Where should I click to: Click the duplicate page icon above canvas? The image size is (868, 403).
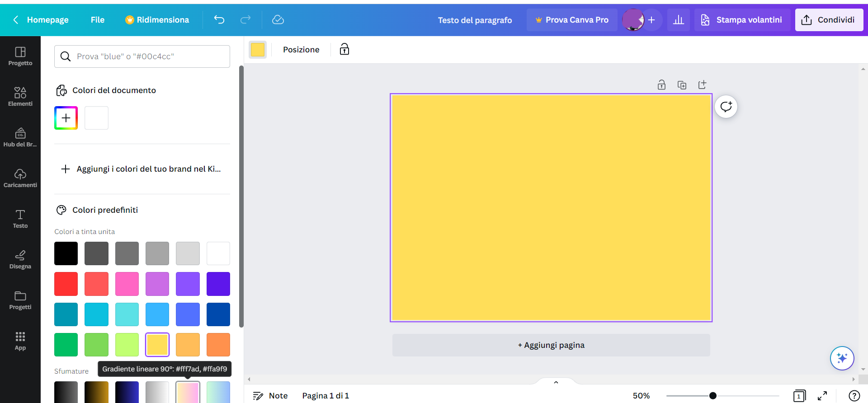(x=682, y=85)
